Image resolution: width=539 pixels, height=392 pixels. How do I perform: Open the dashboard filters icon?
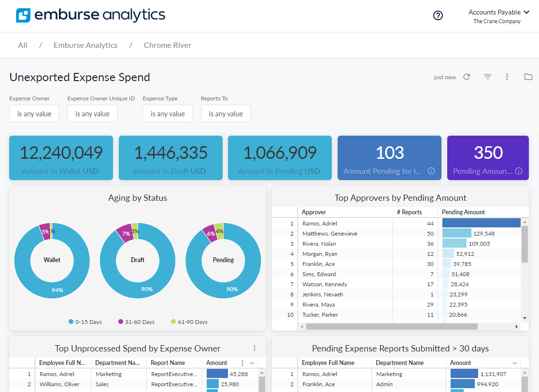tap(488, 77)
